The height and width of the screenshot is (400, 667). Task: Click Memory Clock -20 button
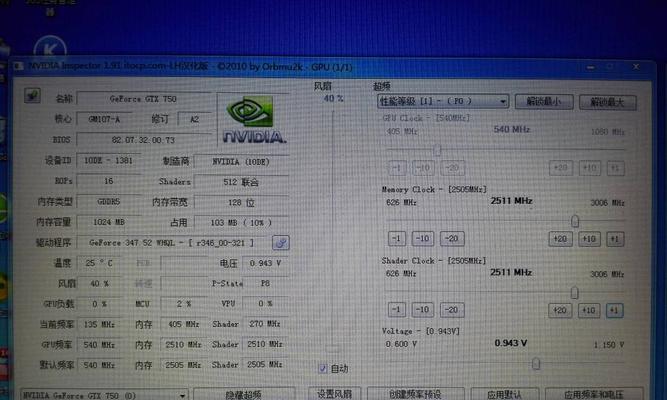[452, 239]
